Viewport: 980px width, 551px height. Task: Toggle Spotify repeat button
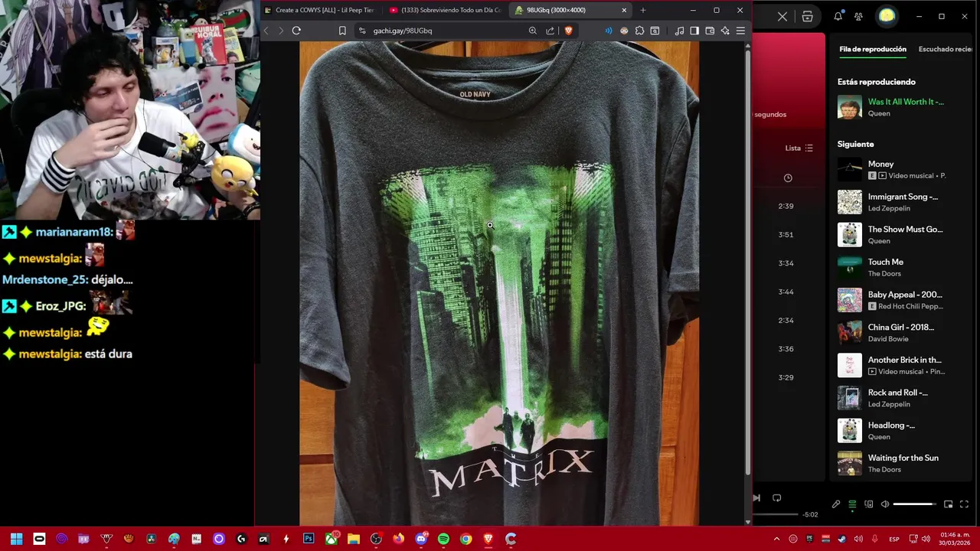click(x=776, y=497)
